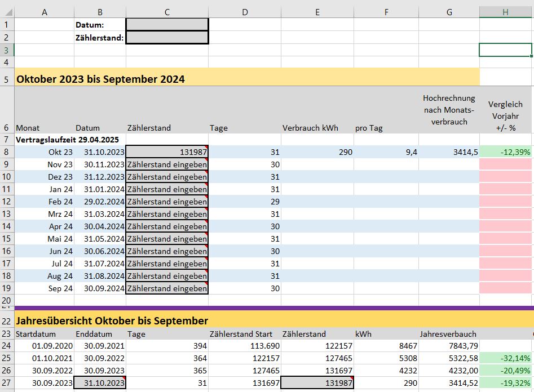Viewport: 534px width, 392px height.
Task: Select Zählerstand cell with 131987 in row 8
Action: click(167, 152)
